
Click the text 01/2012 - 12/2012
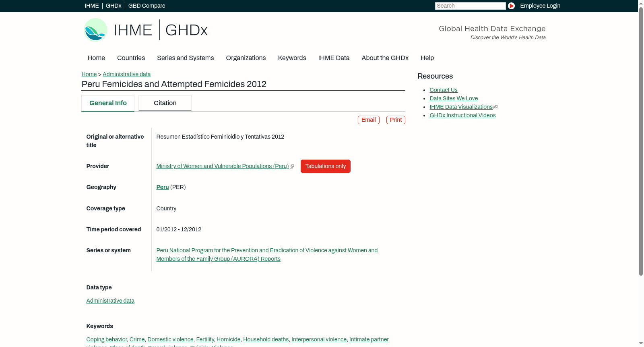click(x=179, y=229)
